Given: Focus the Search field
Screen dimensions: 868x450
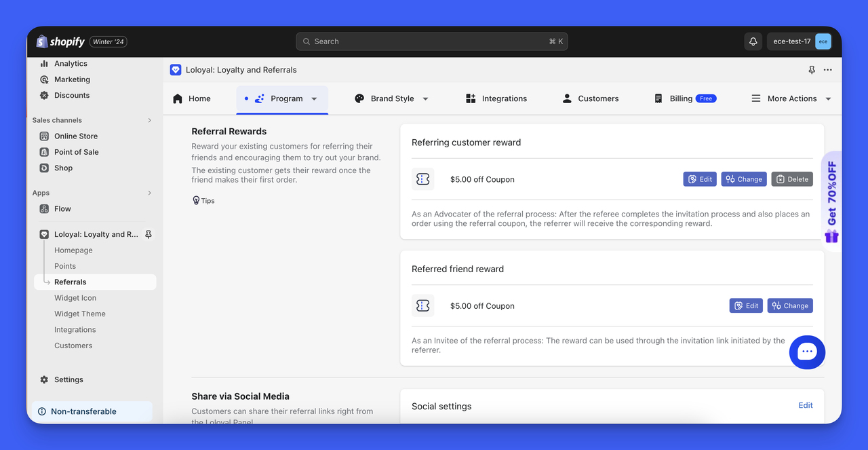Looking at the screenshot, I should [432, 41].
